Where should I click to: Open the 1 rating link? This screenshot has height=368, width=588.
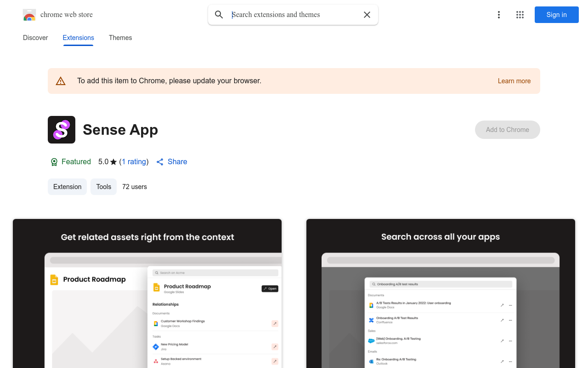pos(134,162)
